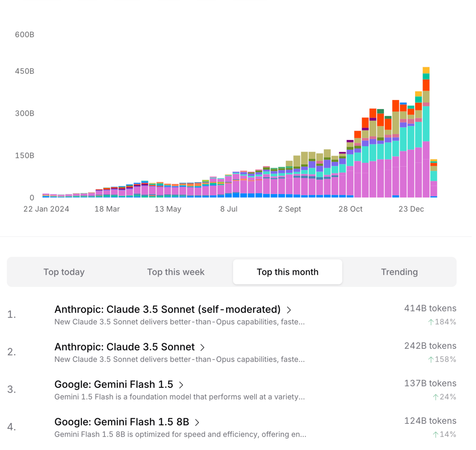Click the last short bar at chart's right end
Screen dimensions: 476x450
click(434, 178)
